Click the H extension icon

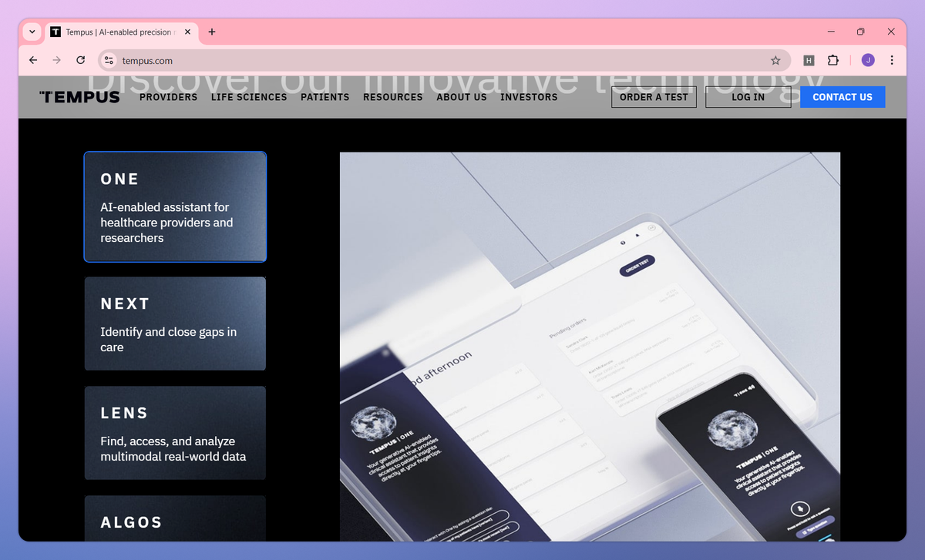(x=808, y=59)
